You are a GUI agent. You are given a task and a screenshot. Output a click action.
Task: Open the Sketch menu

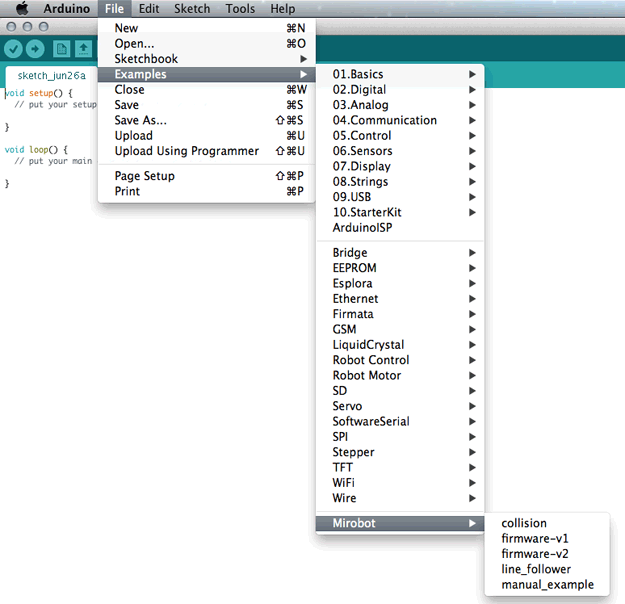192,8
